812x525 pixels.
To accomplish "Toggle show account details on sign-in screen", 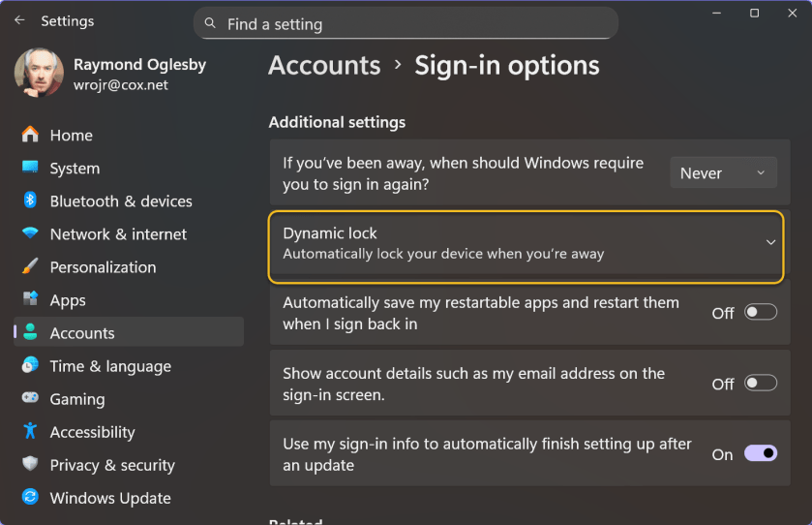I will click(x=760, y=383).
